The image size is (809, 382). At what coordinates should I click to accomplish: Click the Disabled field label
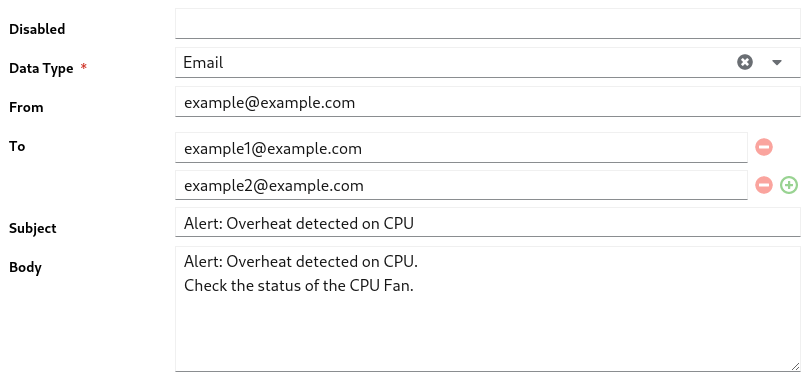coord(37,29)
